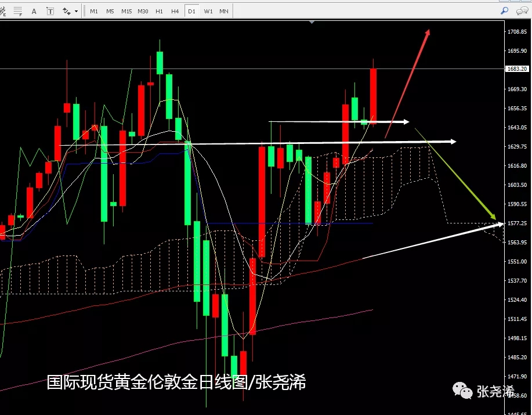
Task: Click price scale value 1616.80
Action: (517, 165)
